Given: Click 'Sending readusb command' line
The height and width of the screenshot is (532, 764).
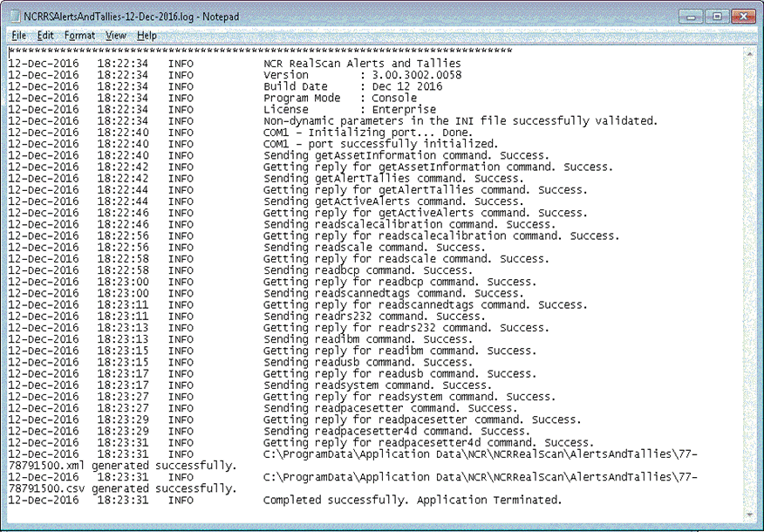Looking at the screenshot, I should (368, 363).
